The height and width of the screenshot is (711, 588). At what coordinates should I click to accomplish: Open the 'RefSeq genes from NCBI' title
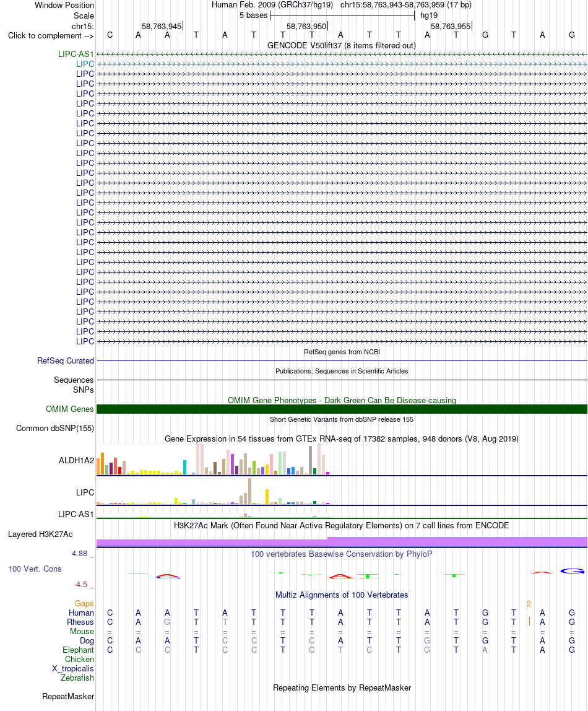pos(342,352)
